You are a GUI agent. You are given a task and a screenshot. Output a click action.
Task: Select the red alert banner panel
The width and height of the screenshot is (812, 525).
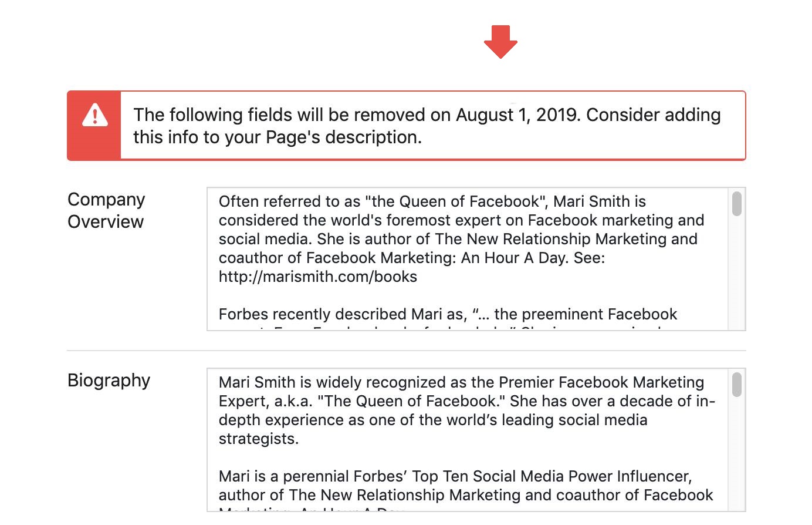(x=407, y=125)
